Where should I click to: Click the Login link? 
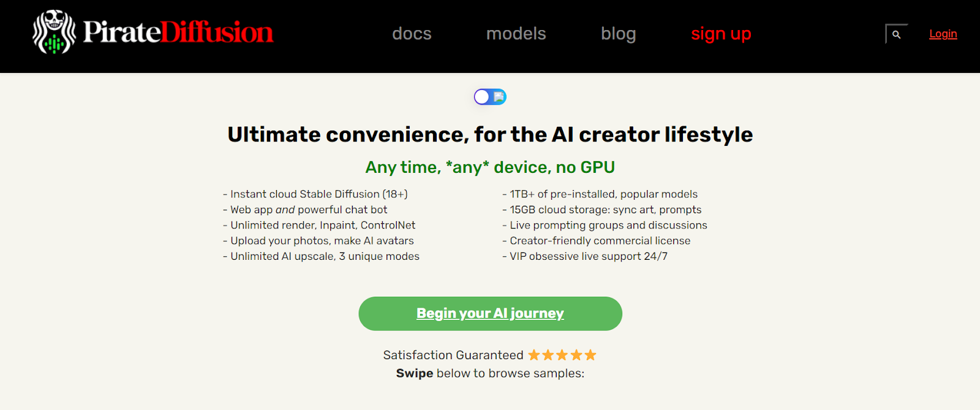943,34
